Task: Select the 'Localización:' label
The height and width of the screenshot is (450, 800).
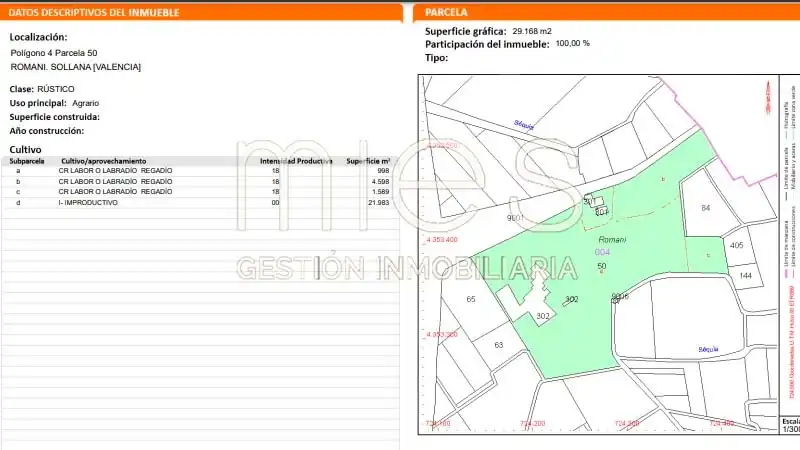Action: (x=38, y=37)
